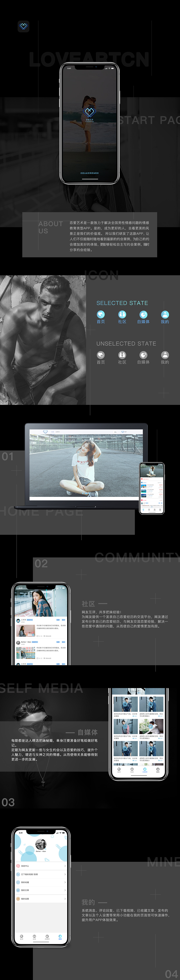Click the gray unselected 社区 icon
Screen dimensions: 180x980
[x=122, y=355]
